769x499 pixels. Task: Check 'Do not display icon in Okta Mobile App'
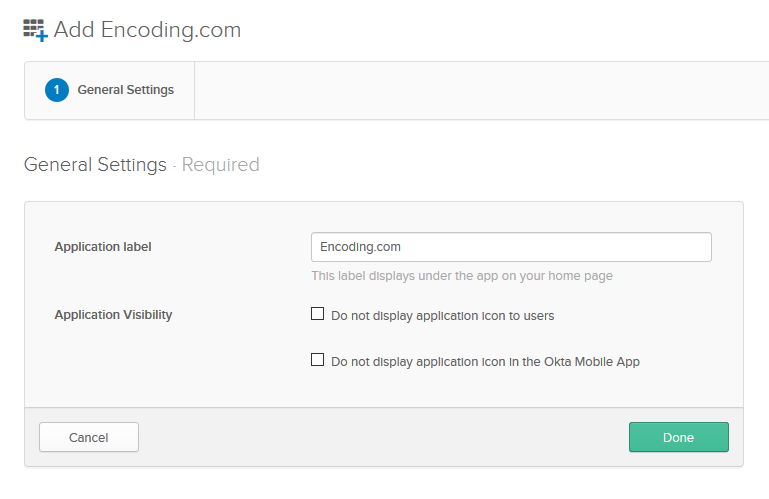pos(317,360)
